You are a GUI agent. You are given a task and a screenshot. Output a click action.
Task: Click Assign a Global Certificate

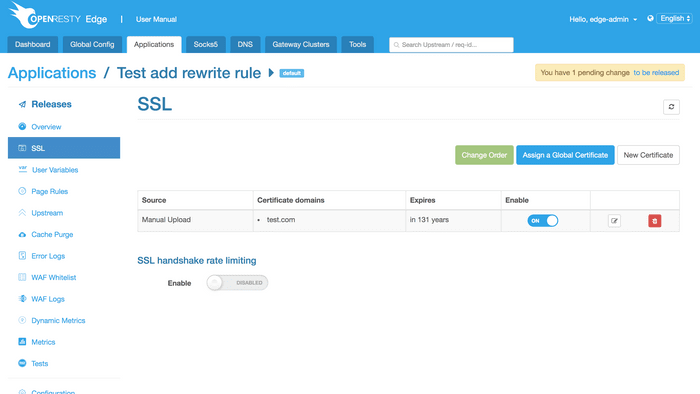565,155
